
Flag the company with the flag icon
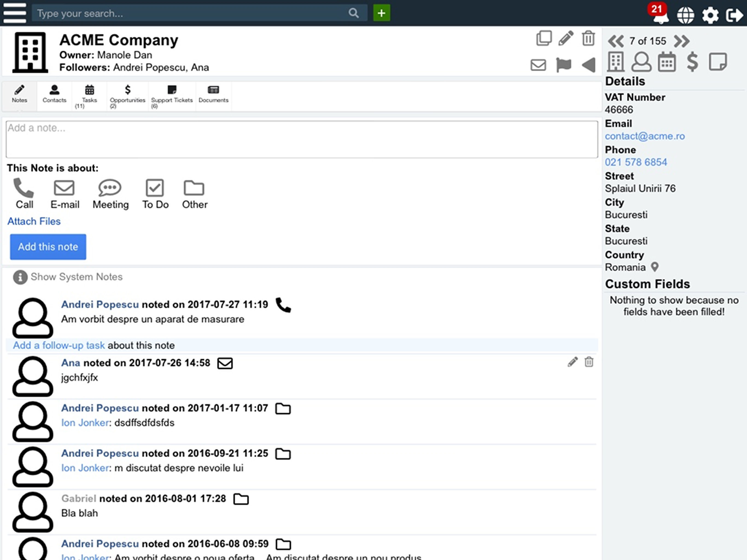pos(564,65)
